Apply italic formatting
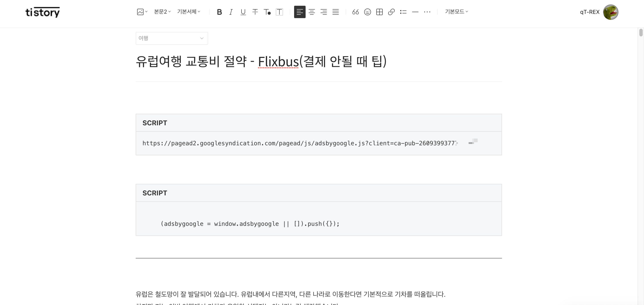 click(231, 12)
